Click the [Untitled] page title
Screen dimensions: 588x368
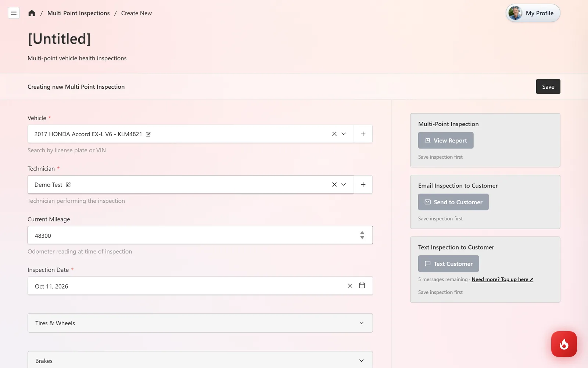click(59, 39)
